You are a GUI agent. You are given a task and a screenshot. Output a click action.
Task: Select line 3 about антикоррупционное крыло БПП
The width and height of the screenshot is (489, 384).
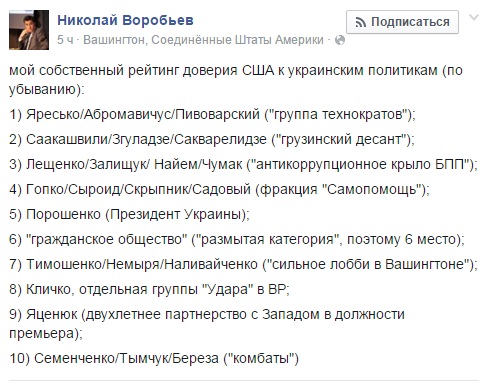point(243,164)
